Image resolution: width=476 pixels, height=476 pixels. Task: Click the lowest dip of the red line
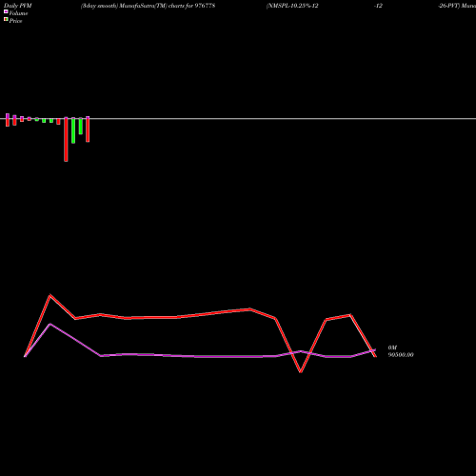[x=301, y=371]
